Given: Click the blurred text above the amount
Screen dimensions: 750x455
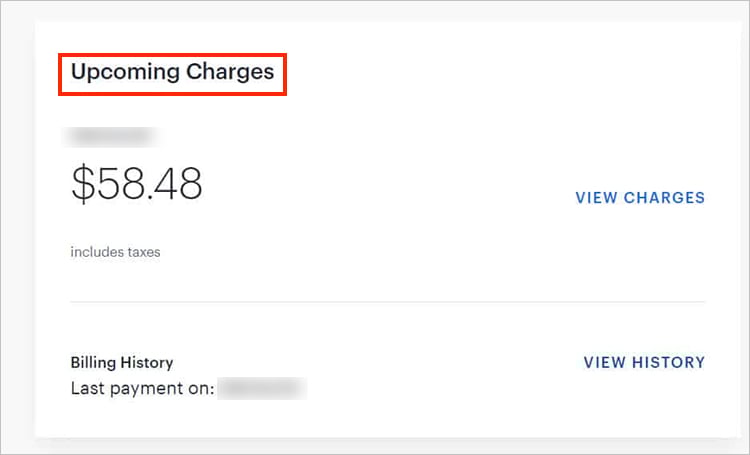Looking at the screenshot, I should coord(108,134).
